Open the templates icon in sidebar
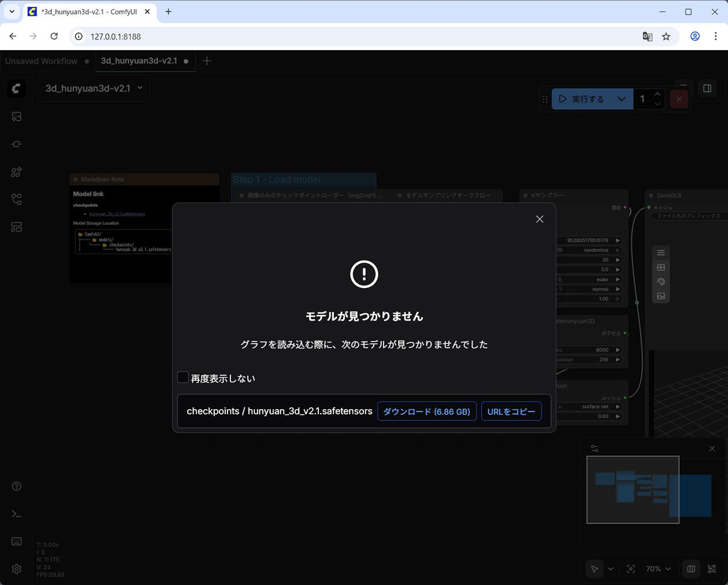Image resolution: width=728 pixels, height=585 pixels. click(16, 227)
